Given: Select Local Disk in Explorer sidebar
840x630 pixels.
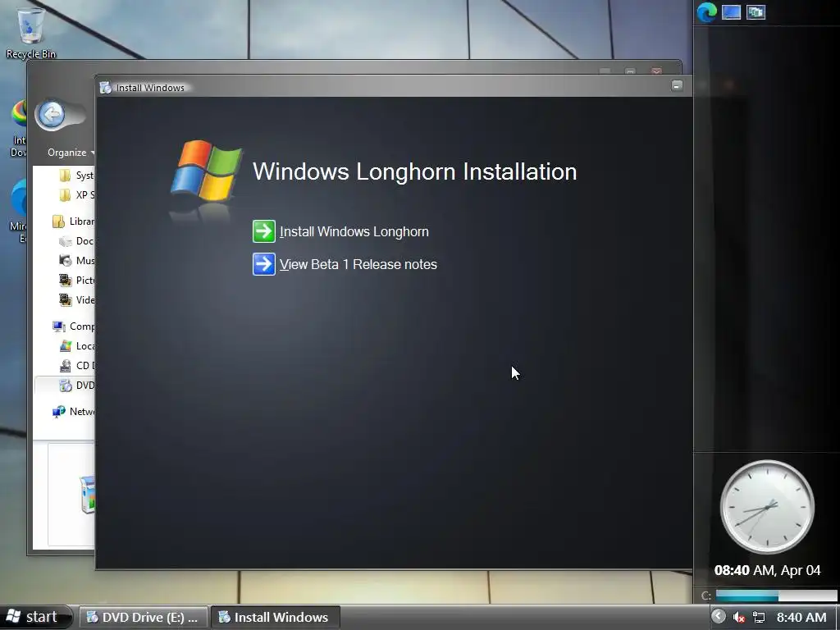Looking at the screenshot, I should pyautogui.click(x=76, y=346).
